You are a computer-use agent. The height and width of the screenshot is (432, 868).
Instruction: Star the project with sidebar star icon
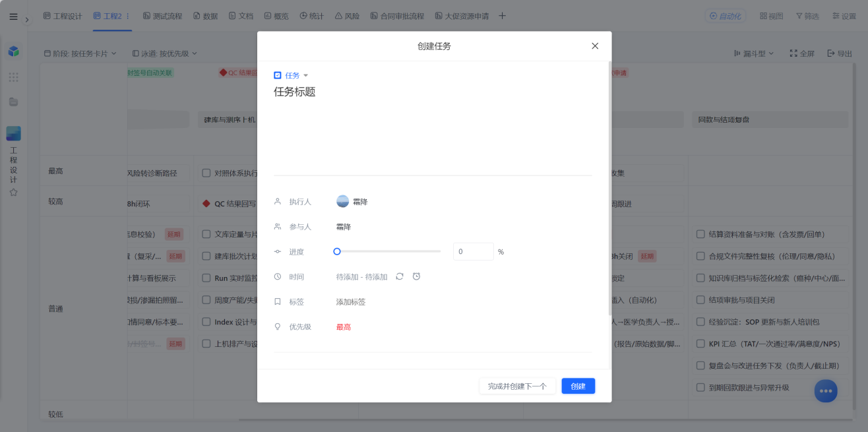click(x=13, y=193)
